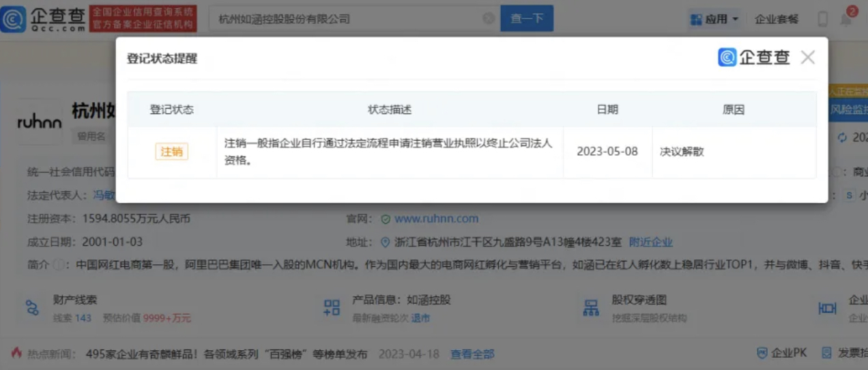Click the refresh icon beside 202
The height and width of the screenshot is (370, 868).
click(841, 137)
